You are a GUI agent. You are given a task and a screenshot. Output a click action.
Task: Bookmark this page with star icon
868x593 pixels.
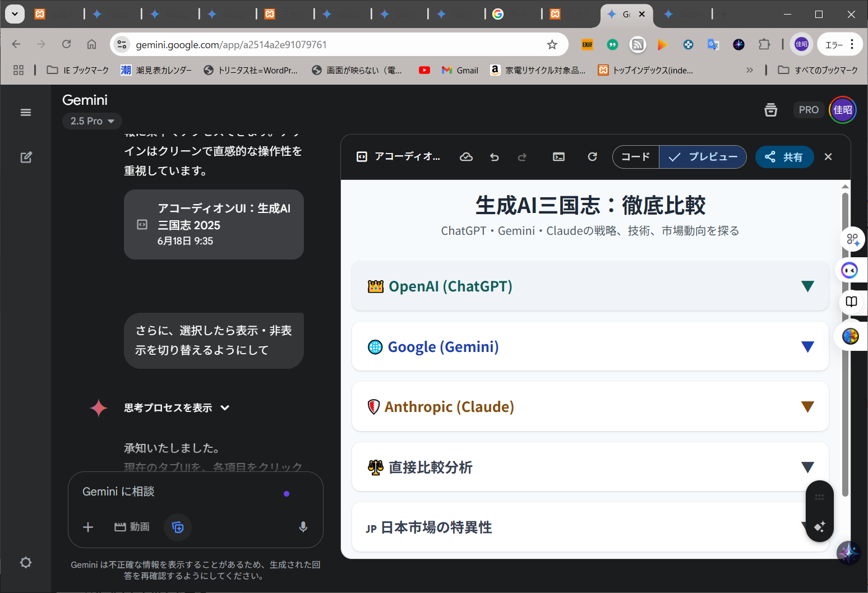coord(552,45)
